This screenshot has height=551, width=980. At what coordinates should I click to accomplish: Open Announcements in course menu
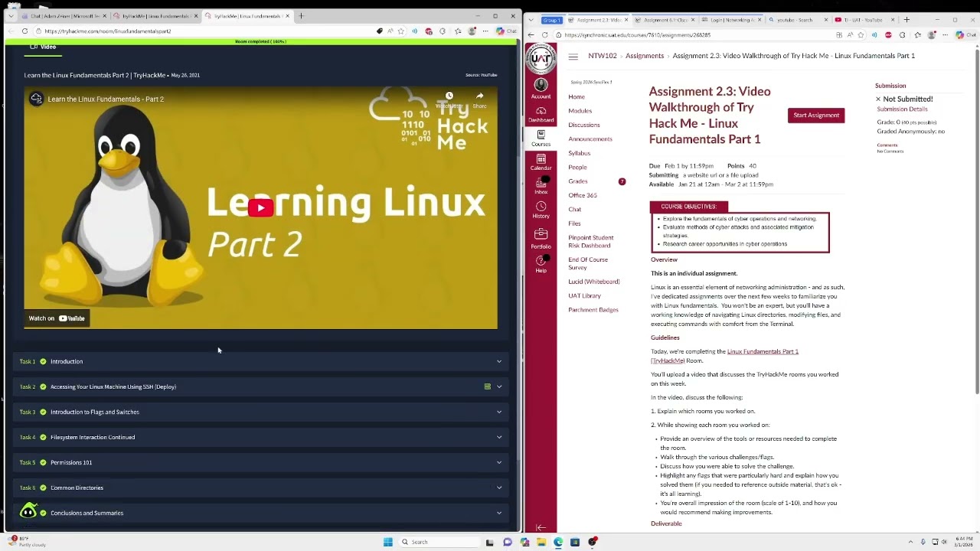(590, 139)
